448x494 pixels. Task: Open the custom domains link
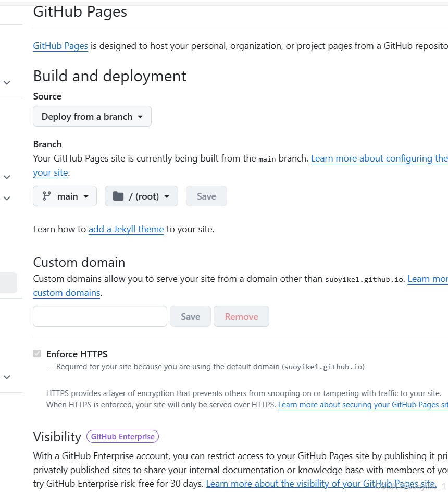tap(67, 293)
